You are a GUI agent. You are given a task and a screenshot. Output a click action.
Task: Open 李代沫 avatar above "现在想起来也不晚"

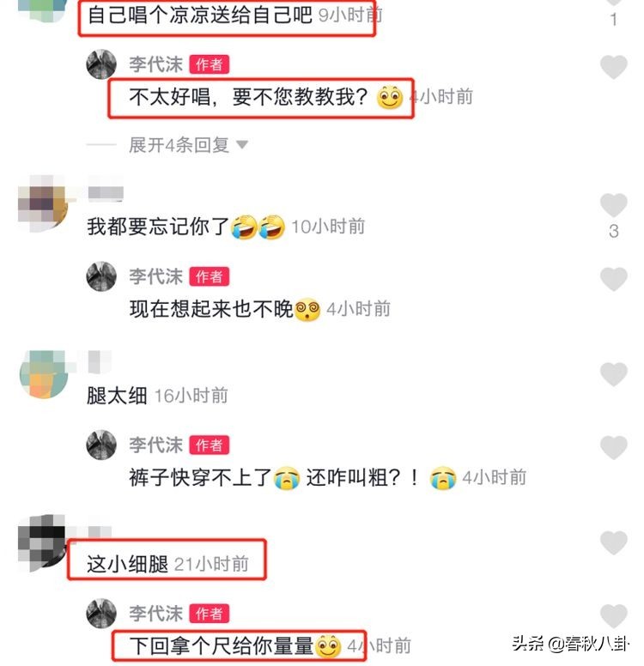click(101, 276)
